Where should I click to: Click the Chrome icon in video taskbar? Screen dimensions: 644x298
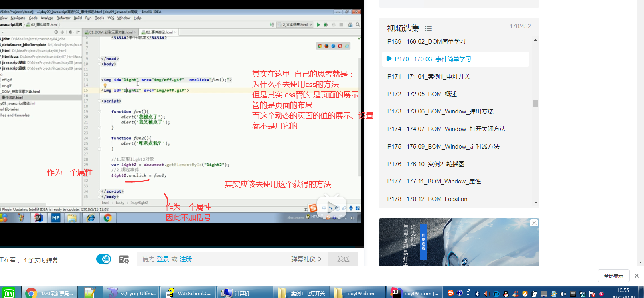click(107, 218)
